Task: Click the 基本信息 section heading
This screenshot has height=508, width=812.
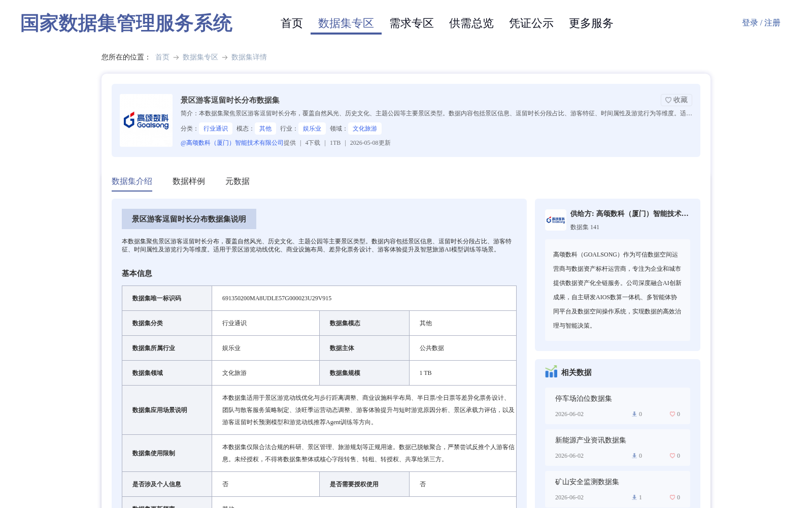Action: click(137, 273)
